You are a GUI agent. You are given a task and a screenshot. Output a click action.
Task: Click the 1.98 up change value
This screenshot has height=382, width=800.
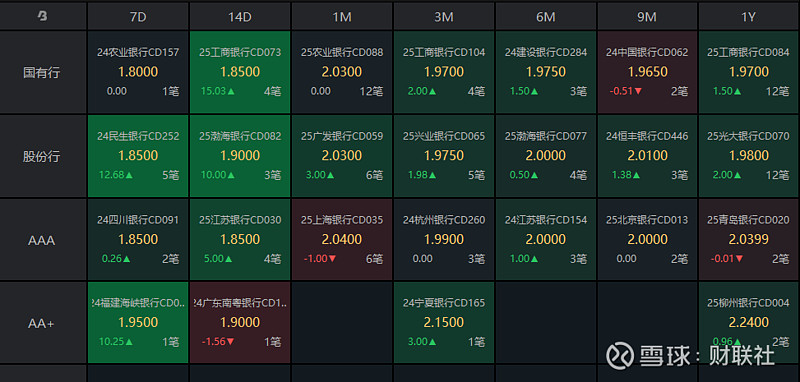[422, 175]
